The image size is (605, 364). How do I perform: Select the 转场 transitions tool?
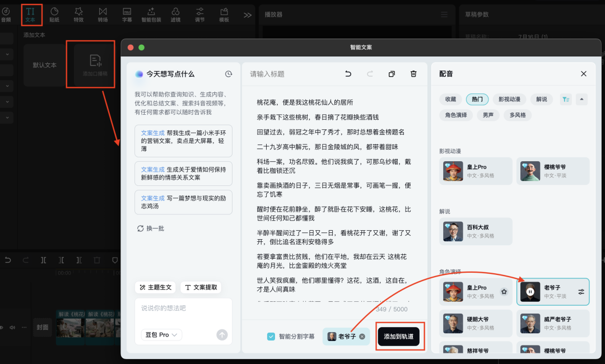103,15
